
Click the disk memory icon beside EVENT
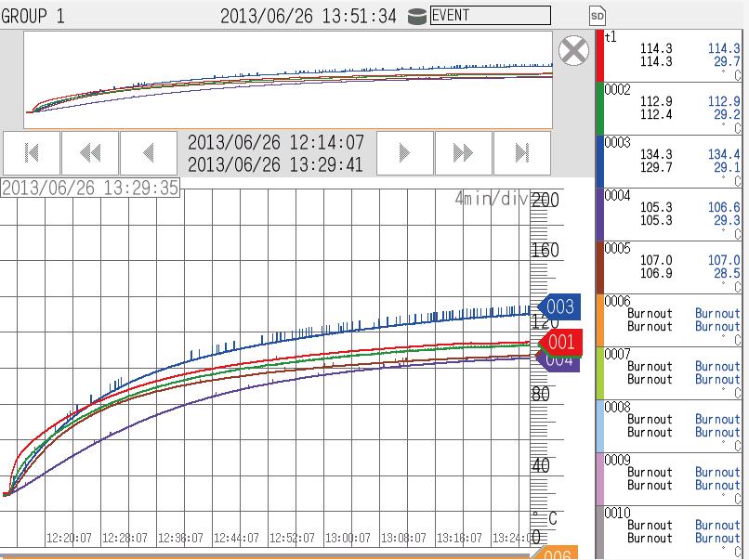tap(417, 16)
